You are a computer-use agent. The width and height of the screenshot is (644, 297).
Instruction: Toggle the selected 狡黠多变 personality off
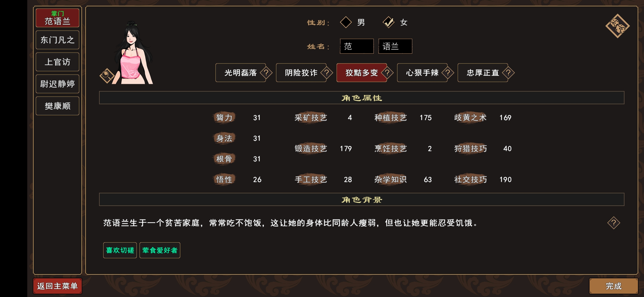[361, 73]
